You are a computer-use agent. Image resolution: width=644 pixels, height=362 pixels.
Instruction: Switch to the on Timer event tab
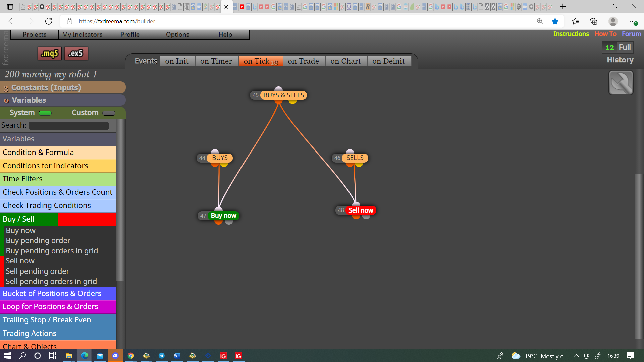216,61
